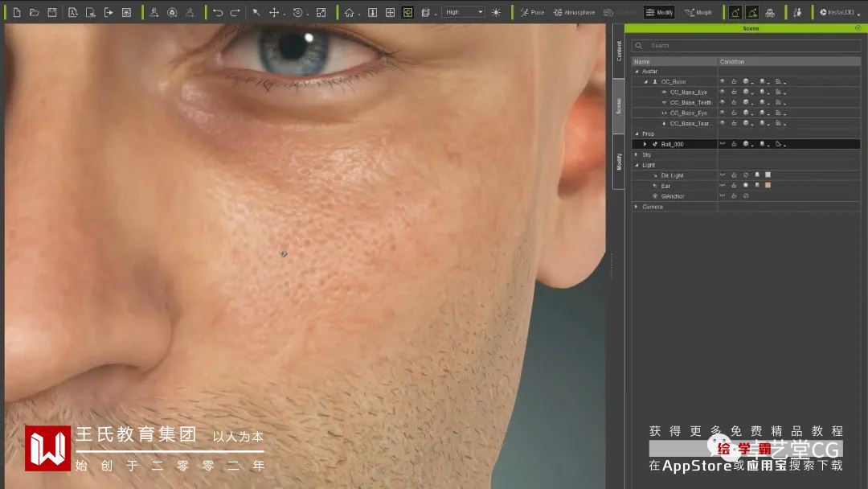The height and width of the screenshot is (489, 868).
Task: Click the sun lighting toggle icon
Action: [x=496, y=12]
